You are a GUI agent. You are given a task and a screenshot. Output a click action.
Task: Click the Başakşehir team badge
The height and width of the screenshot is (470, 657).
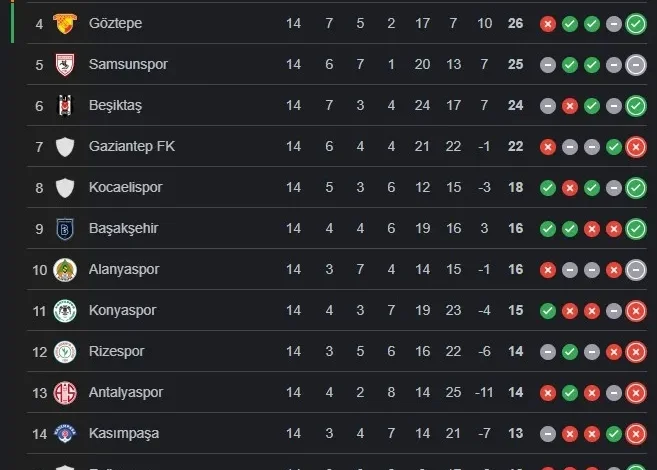tap(65, 228)
